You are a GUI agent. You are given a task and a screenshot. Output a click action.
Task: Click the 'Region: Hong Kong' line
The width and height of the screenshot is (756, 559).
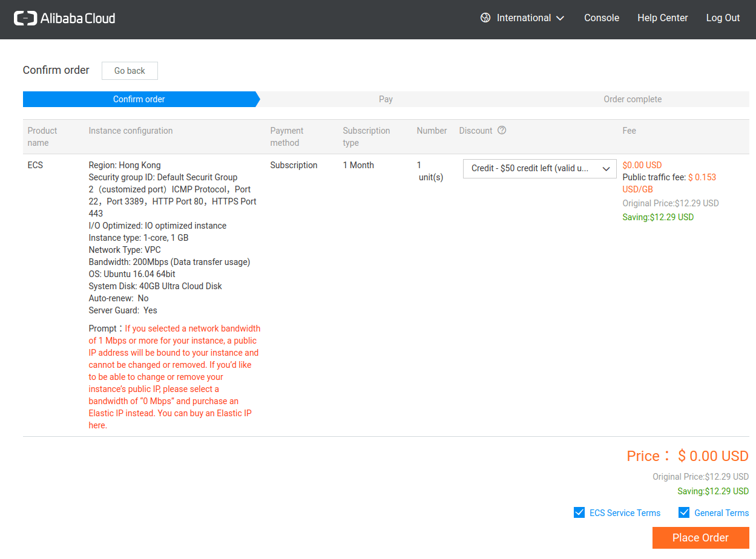[125, 165]
